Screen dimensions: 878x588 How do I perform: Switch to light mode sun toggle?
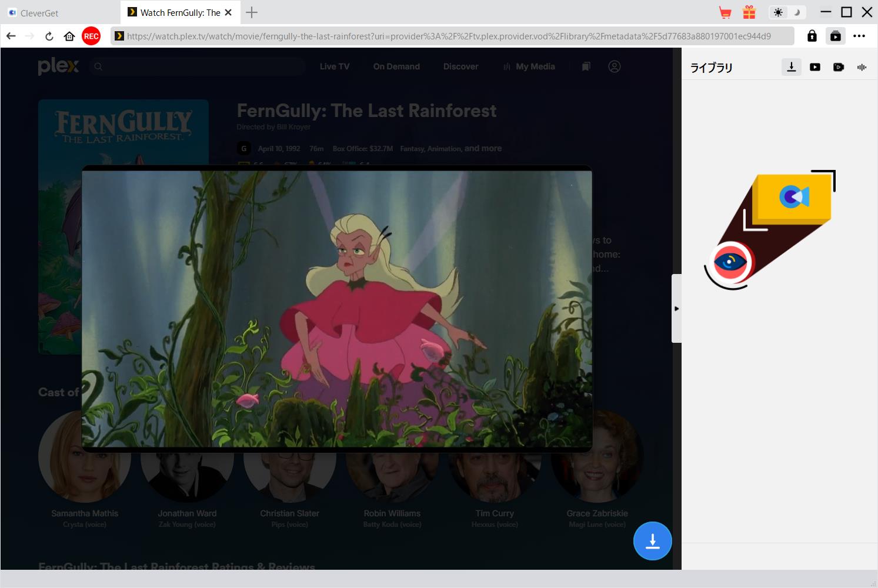(778, 12)
